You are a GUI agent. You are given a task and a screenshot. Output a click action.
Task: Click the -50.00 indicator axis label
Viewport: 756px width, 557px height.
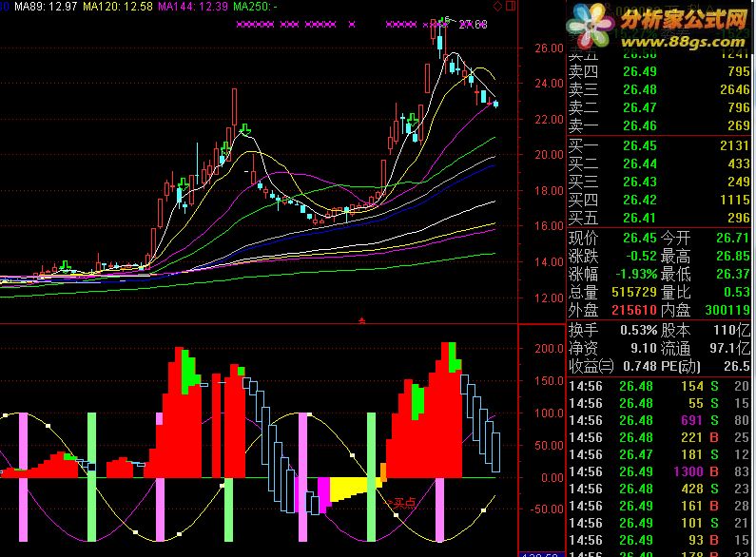[x=547, y=509]
